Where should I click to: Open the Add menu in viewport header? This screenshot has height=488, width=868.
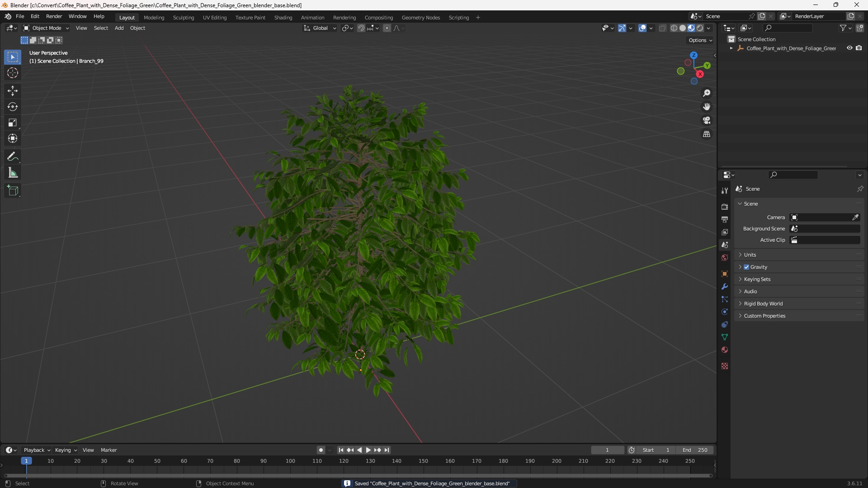(x=119, y=28)
